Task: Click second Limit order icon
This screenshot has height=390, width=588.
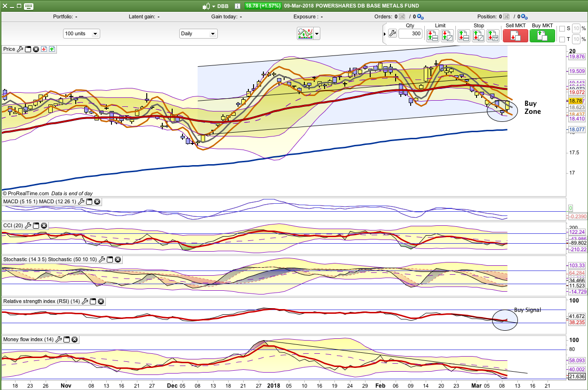Action: [446, 36]
